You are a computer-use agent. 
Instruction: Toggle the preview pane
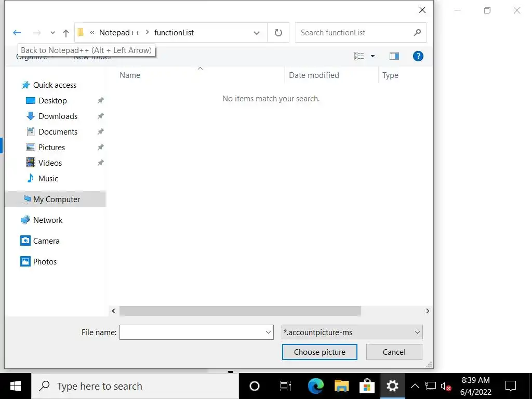coord(394,56)
